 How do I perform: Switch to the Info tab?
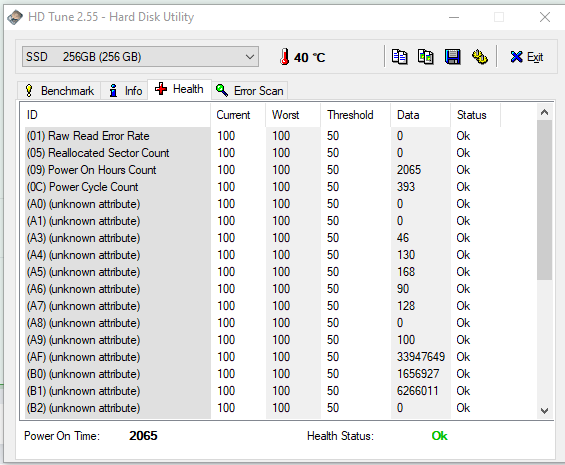(125, 90)
